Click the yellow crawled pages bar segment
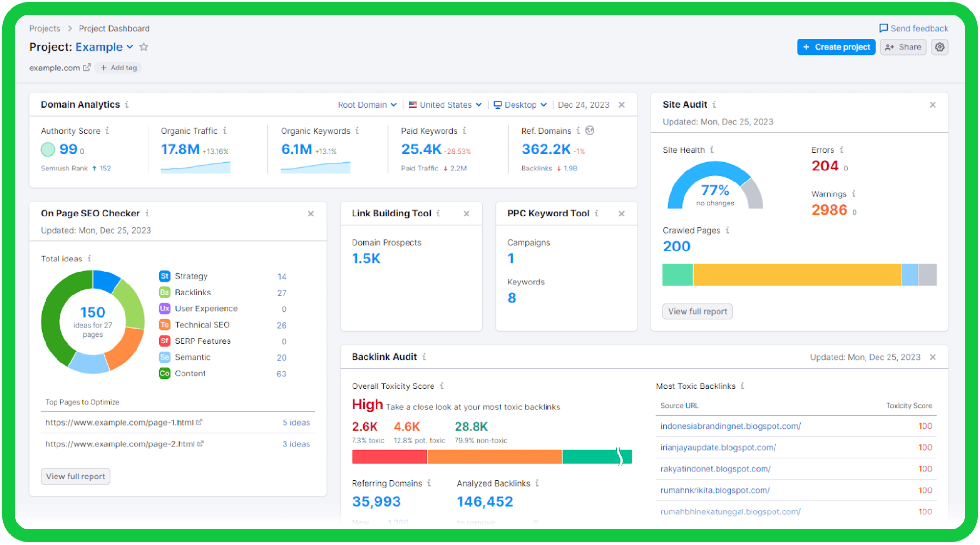This screenshot has width=980, height=545. click(797, 275)
